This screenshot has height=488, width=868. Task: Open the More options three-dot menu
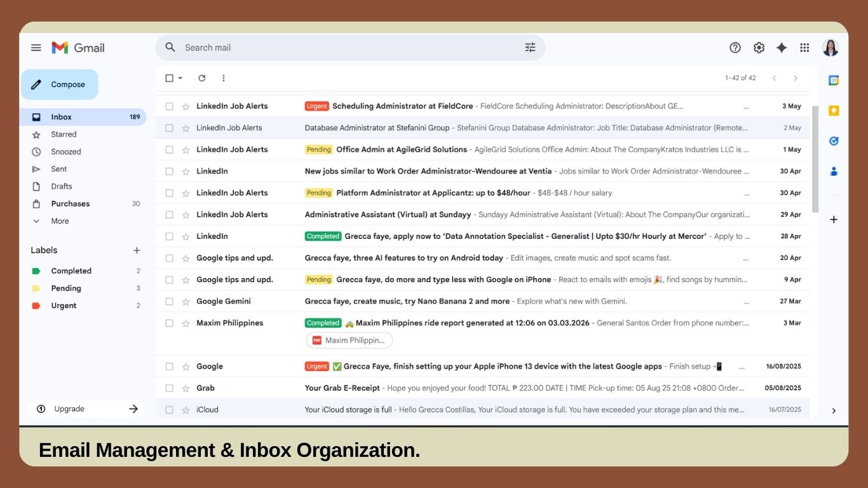coord(223,78)
